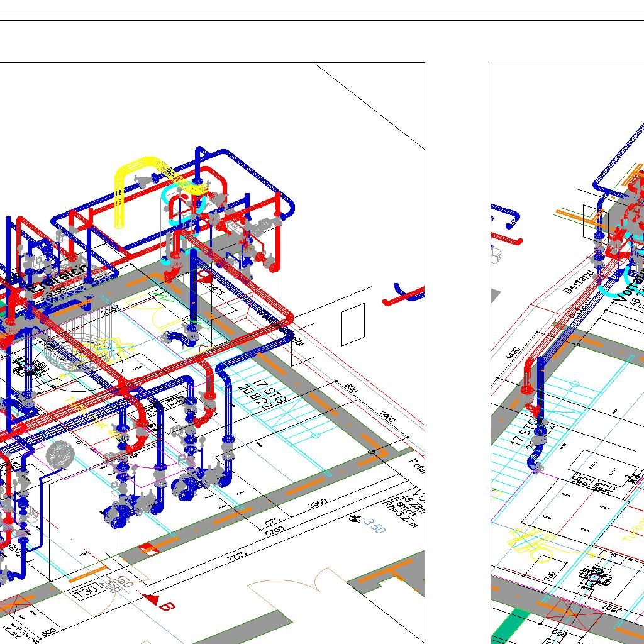Image resolution: width=644 pixels, height=644 pixels.
Task: Select the gray round tank beside blue pipes
Action: (x=60, y=453)
